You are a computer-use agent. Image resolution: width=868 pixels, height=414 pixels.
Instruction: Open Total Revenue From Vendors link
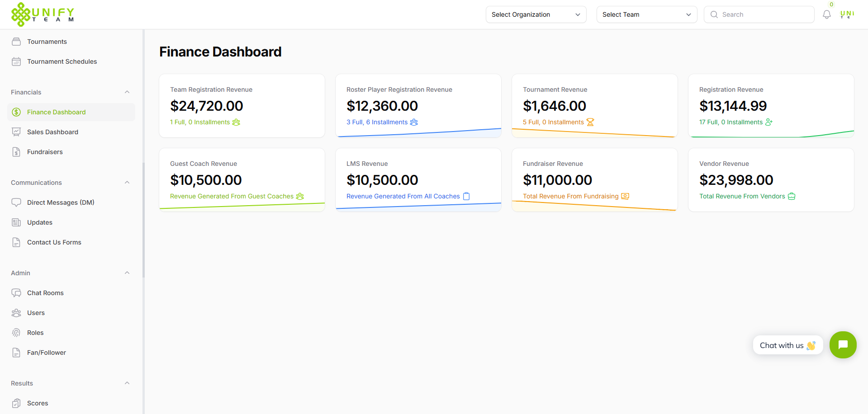tap(742, 196)
